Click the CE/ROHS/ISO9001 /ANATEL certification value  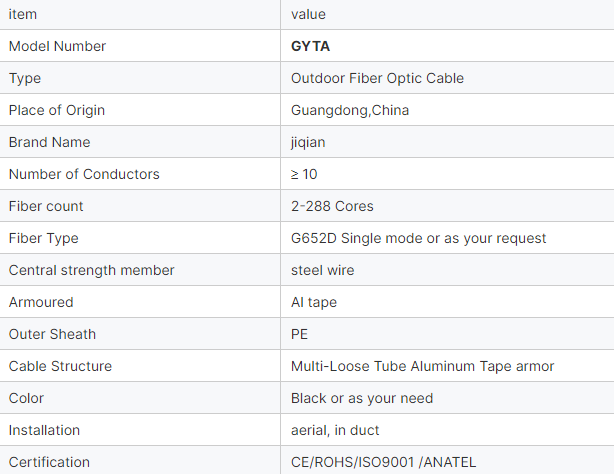[383, 462]
